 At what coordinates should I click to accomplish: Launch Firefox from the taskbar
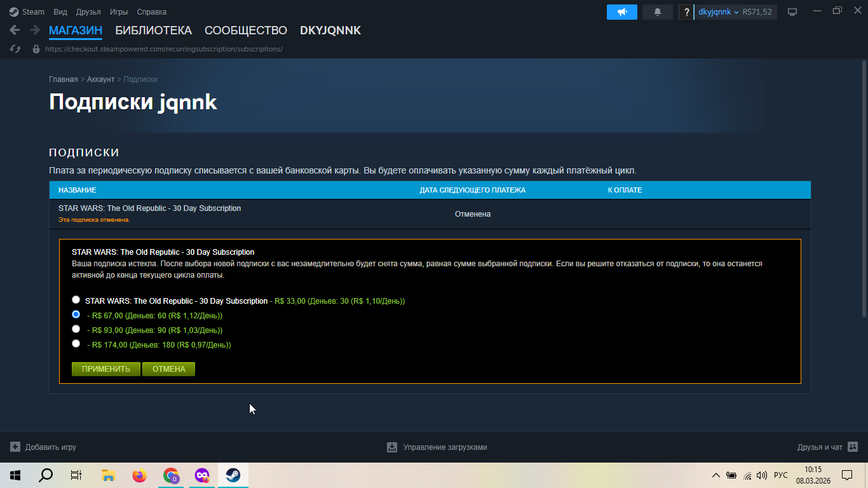point(139,475)
